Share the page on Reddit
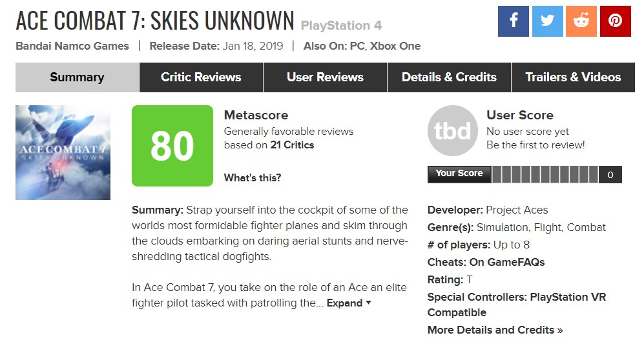Screen dimensions: 644x342 click(x=581, y=21)
